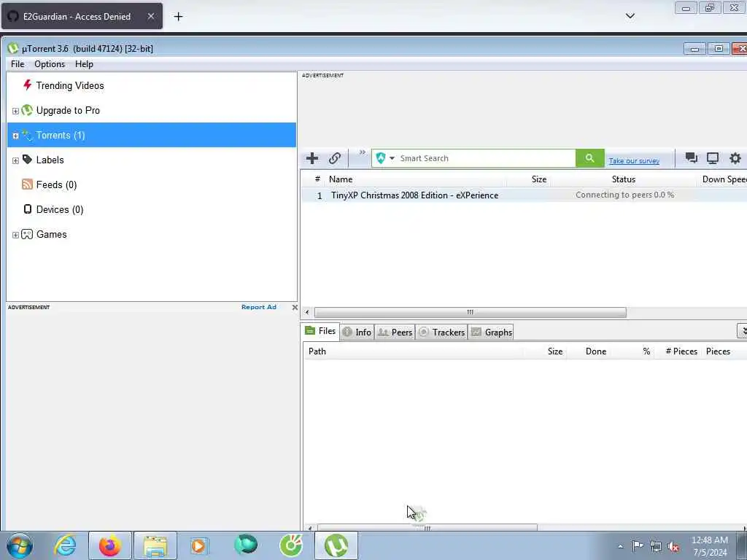Screen dimensions: 747x560
Task: Open the Help menu
Action: pyautogui.click(x=85, y=64)
